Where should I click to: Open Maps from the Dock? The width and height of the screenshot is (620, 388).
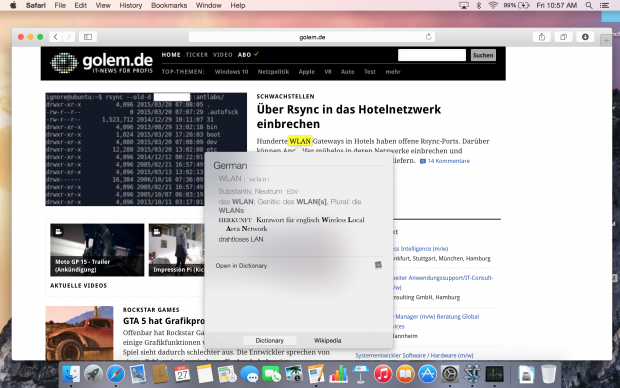227,374
